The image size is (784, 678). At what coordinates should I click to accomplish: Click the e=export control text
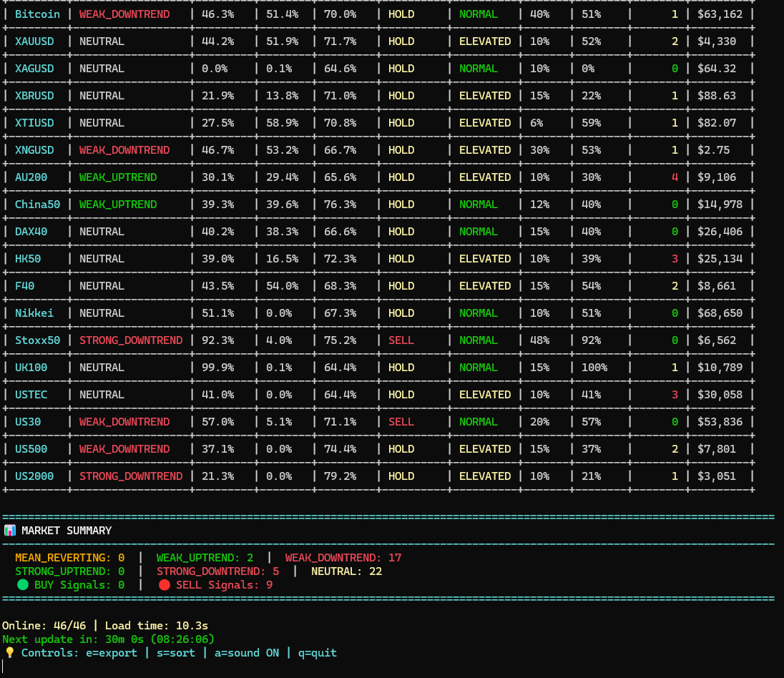[x=112, y=653]
